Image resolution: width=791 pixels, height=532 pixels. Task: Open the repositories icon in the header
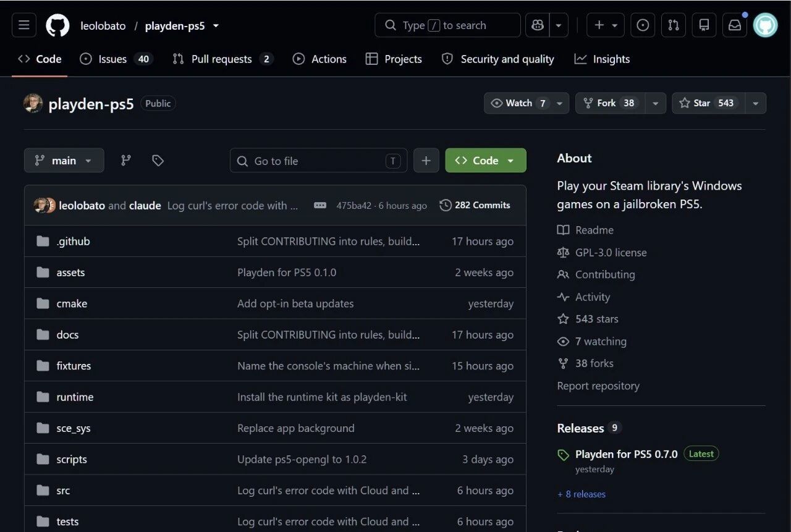pyautogui.click(x=704, y=25)
